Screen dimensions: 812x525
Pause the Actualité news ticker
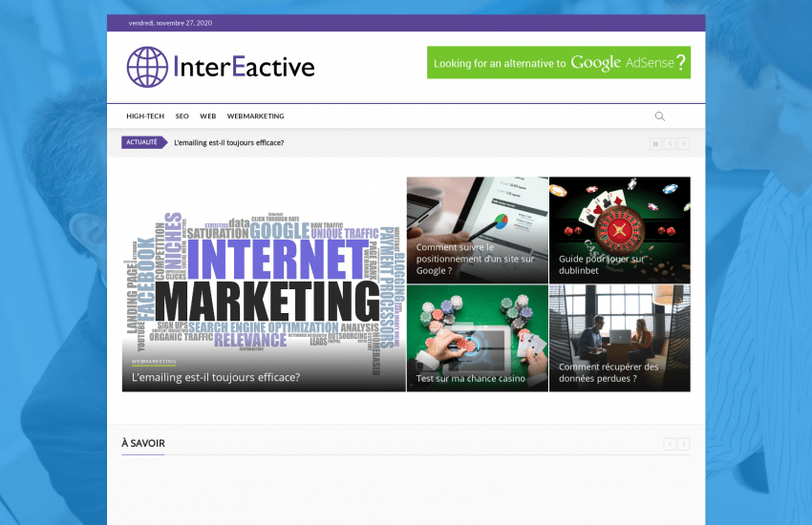tap(655, 144)
